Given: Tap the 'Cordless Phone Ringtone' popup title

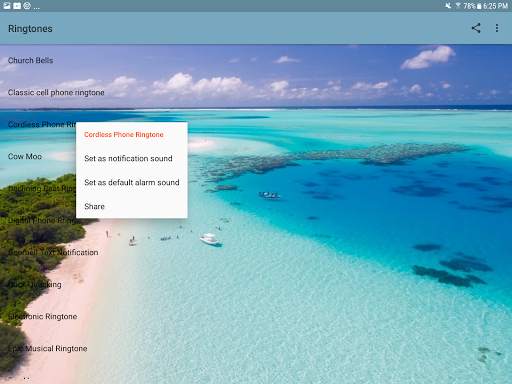Looking at the screenshot, I should tap(124, 135).
